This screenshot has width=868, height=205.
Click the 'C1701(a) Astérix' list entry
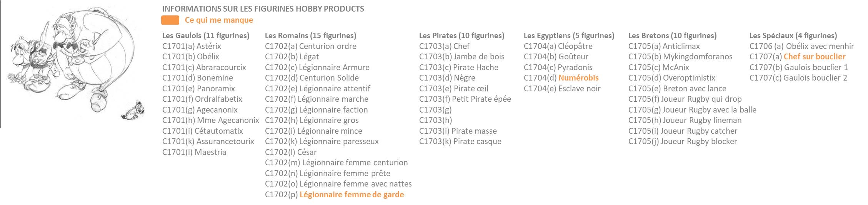192,46
